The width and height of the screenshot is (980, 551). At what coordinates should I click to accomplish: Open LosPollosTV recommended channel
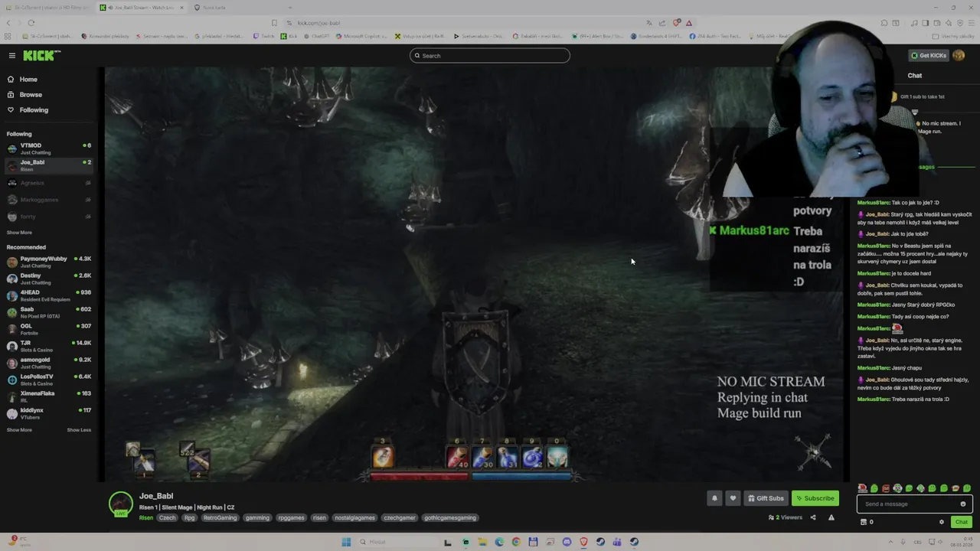49,380
